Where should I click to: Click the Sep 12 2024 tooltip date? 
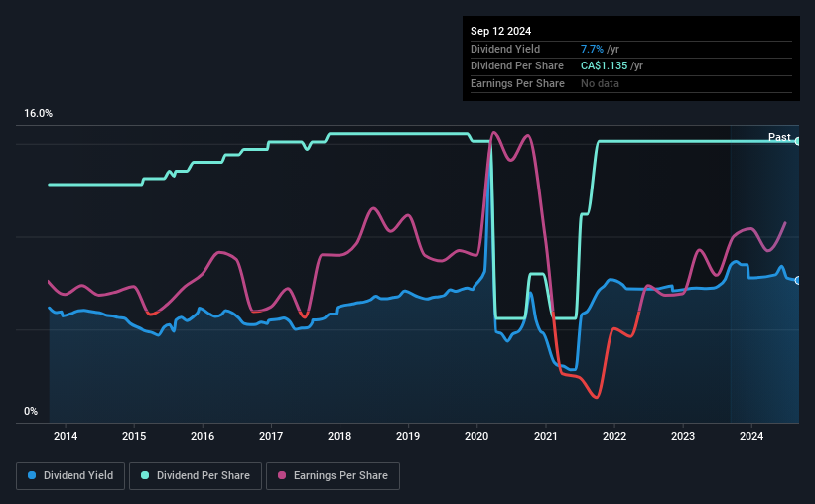pyautogui.click(x=500, y=31)
